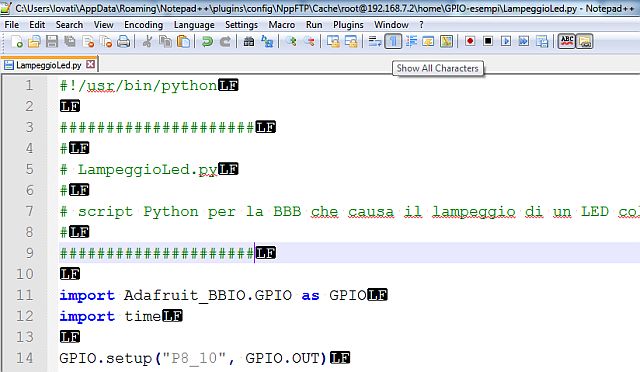
Task: Stop macro recording with the square icon
Action: coord(488,41)
